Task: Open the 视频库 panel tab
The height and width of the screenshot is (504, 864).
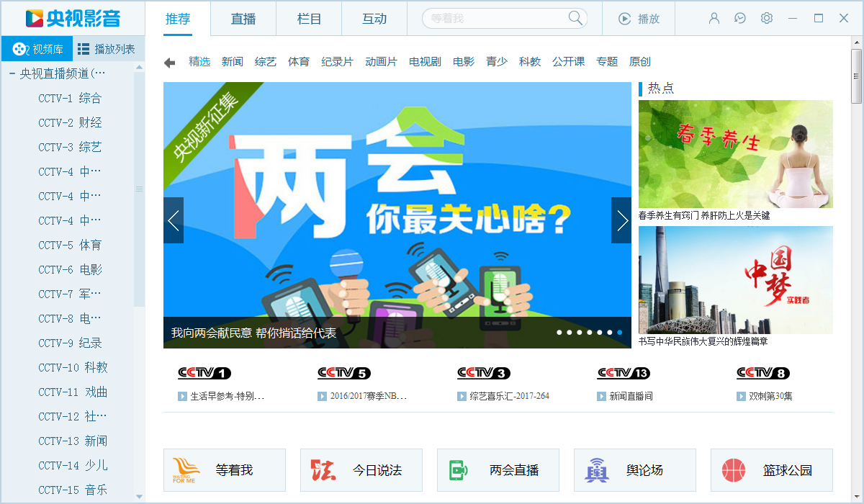Action: [37, 49]
